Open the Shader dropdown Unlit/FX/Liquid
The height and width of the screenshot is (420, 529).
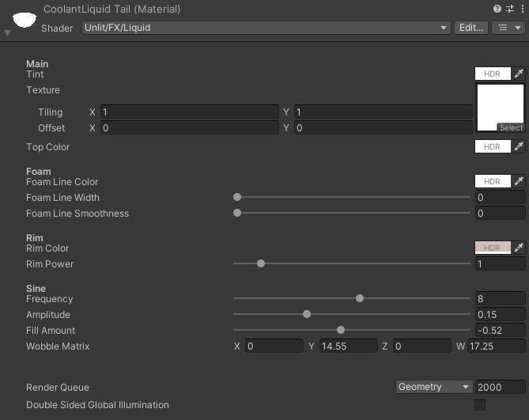click(266, 28)
